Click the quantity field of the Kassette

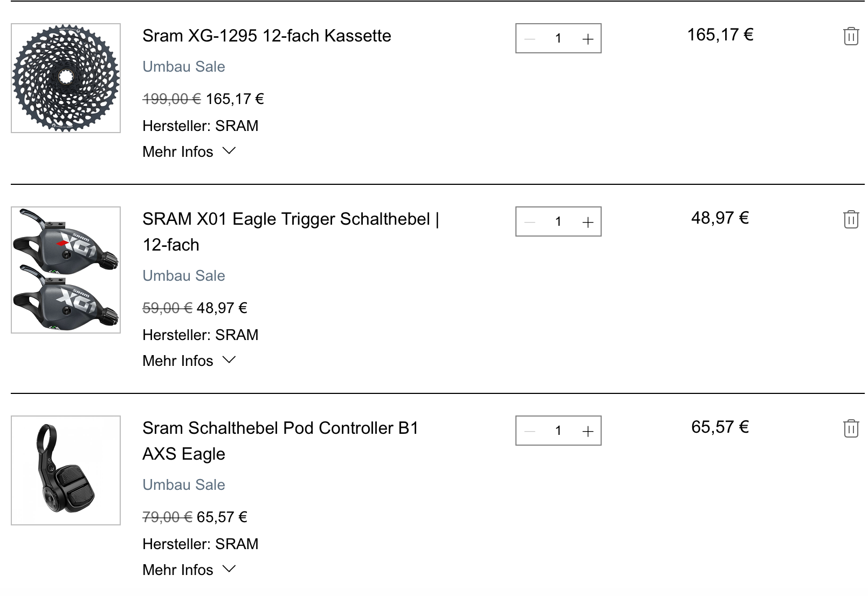pyautogui.click(x=559, y=39)
